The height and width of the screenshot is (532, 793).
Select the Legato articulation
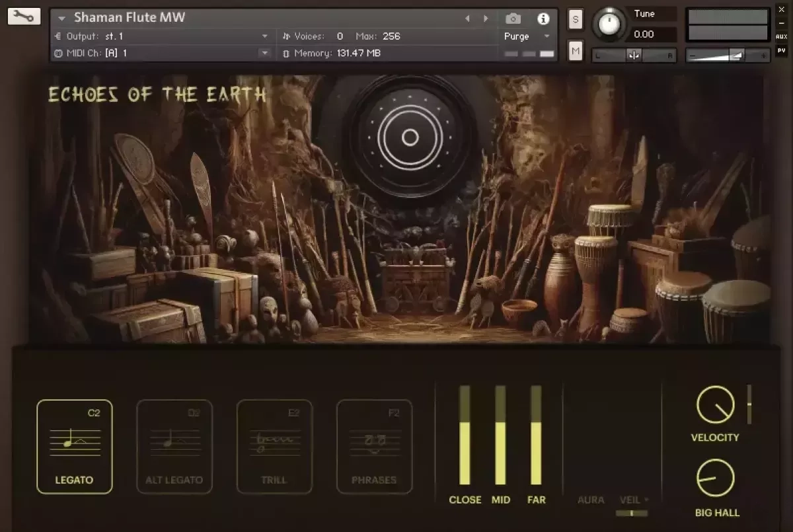point(75,446)
